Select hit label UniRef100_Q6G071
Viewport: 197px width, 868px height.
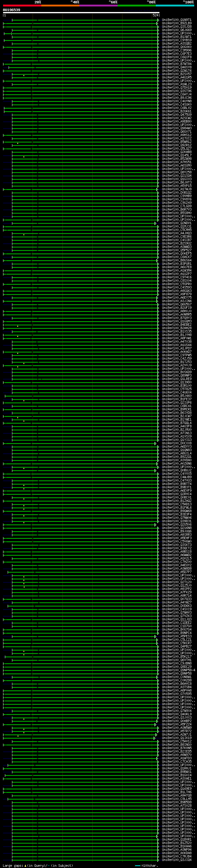(x=177, y=132)
